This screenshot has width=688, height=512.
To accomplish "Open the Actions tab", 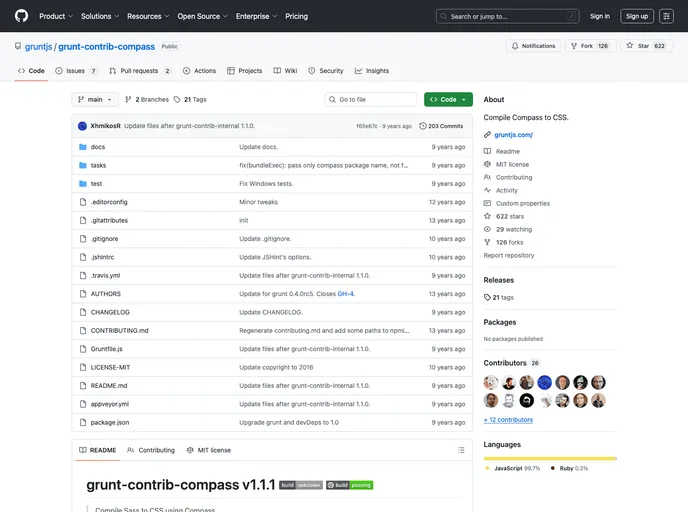I will click(199, 71).
